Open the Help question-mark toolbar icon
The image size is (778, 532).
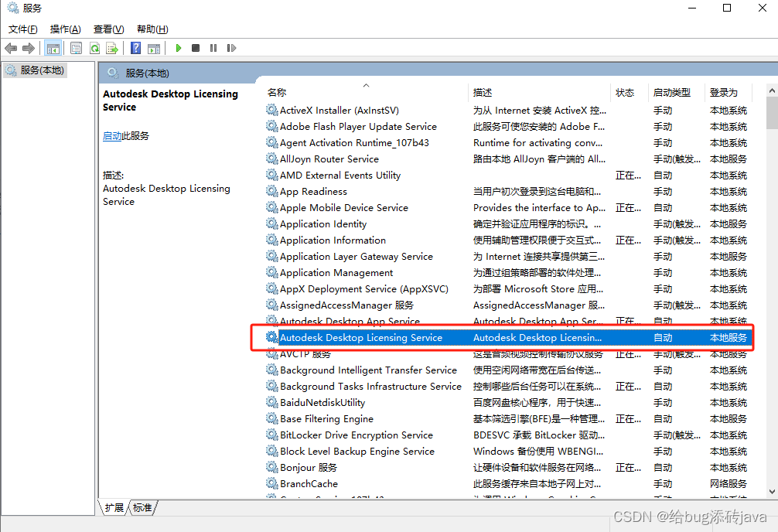click(135, 48)
